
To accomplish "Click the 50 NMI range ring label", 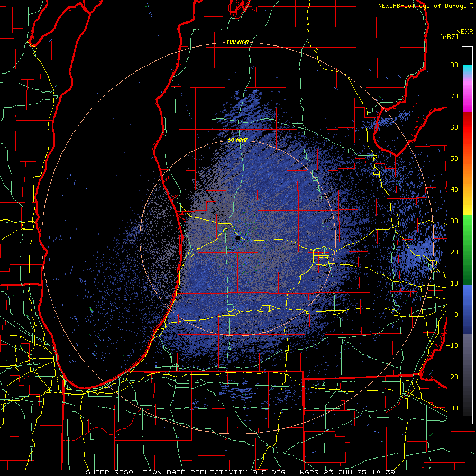I will [x=237, y=140].
